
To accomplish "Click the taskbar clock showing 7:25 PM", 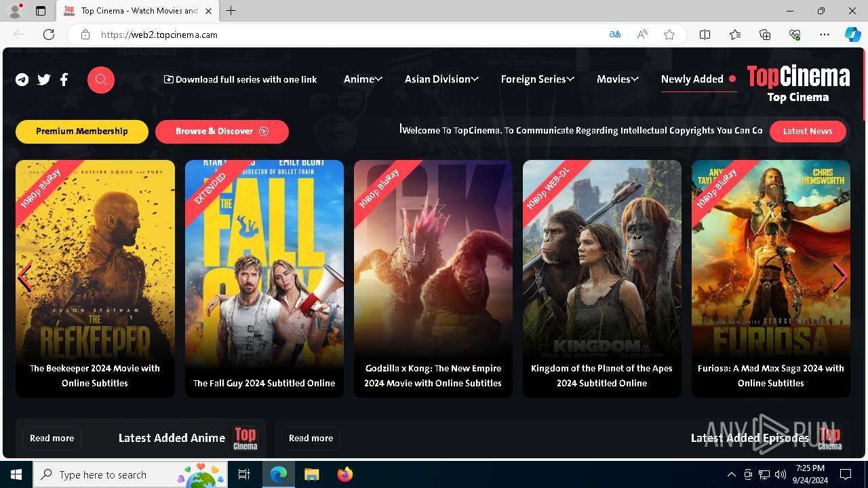I will click(810, 474).
